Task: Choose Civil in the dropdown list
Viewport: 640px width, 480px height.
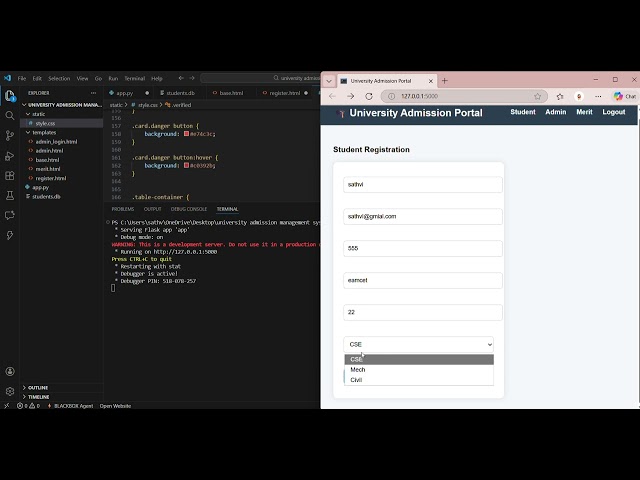Action: (357, 380)
